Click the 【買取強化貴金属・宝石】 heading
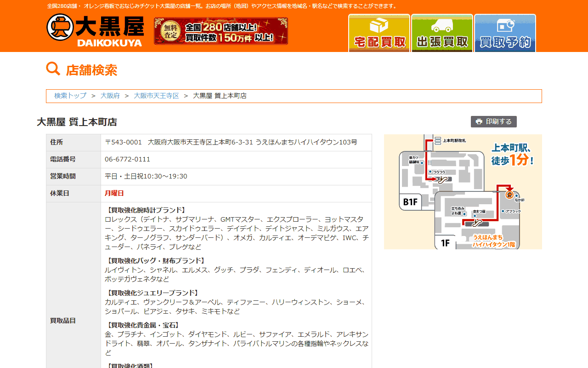Image resolution: width=588 pixels, height=368 pixels. coord(143,325)
